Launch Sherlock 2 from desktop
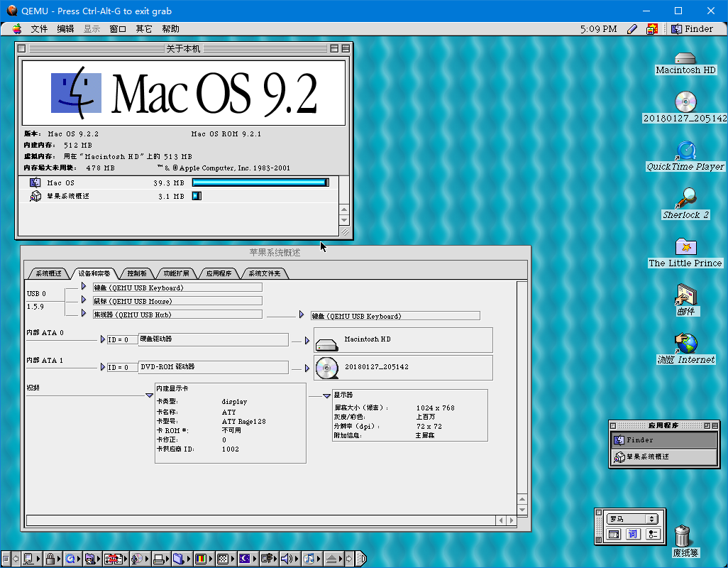The height and width of the screenshot is (568, 728). click(x=685, y=198)
